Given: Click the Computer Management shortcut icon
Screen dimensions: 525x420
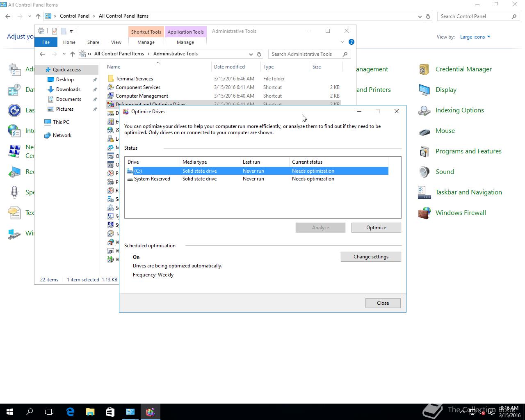Looking at the screenshot, I should click(x=110, y=96).
